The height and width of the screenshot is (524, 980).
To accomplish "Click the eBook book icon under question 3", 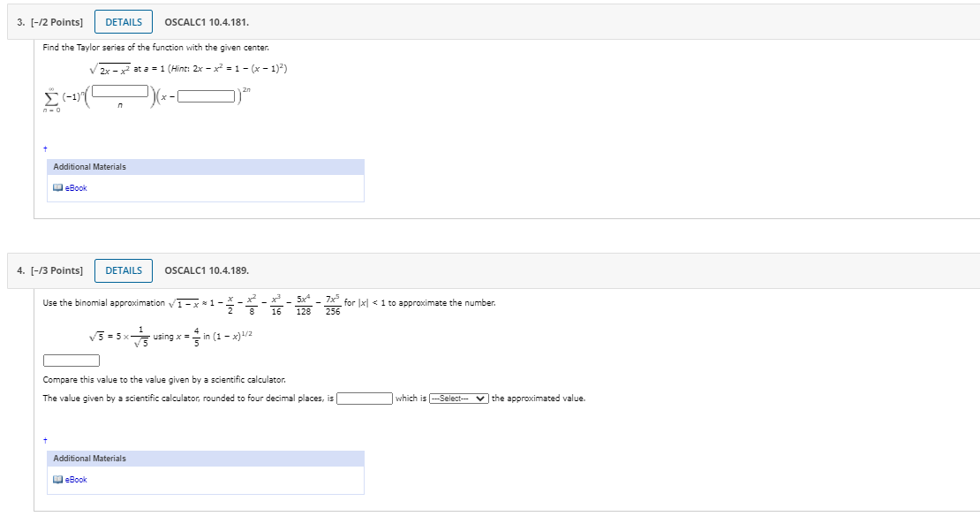I will [x=58, y=188].
